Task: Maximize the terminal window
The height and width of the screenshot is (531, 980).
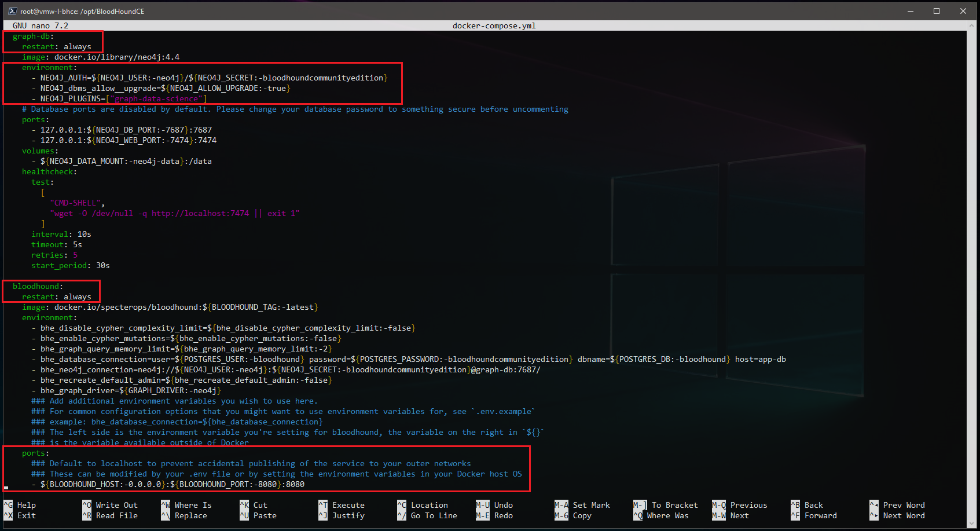Action: pyautogui.click(x=937, y=11)
